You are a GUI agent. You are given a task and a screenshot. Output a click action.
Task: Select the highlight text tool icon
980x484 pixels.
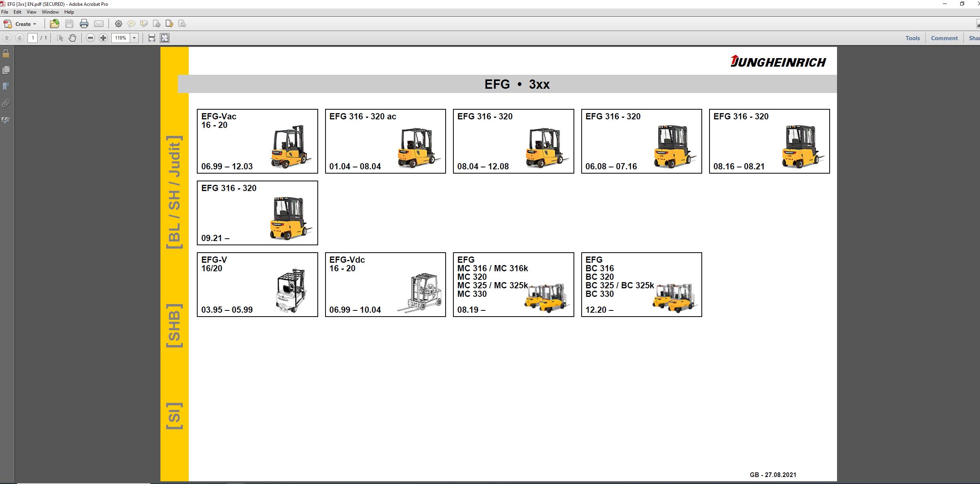click(144, 24)
